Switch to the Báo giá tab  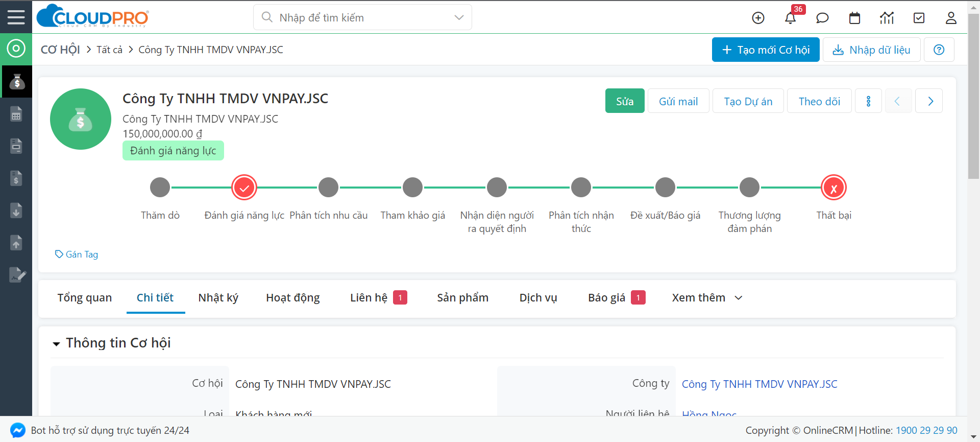[617, 297]
